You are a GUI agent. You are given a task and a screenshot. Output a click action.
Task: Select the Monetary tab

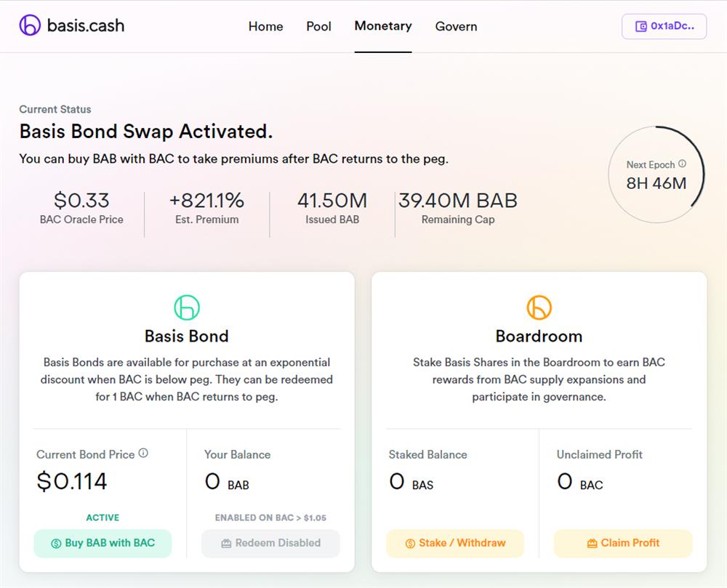383,26
